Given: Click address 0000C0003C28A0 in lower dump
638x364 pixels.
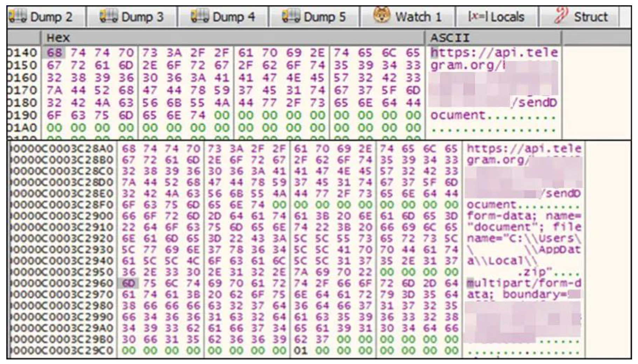Looking at the screenshot, I should pos(62,149).
